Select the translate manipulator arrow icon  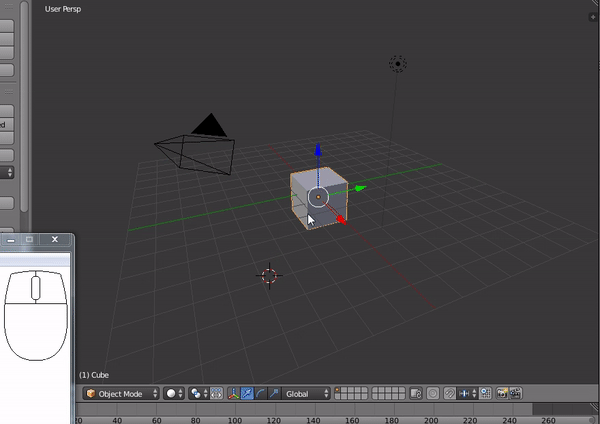click(247, 394)
